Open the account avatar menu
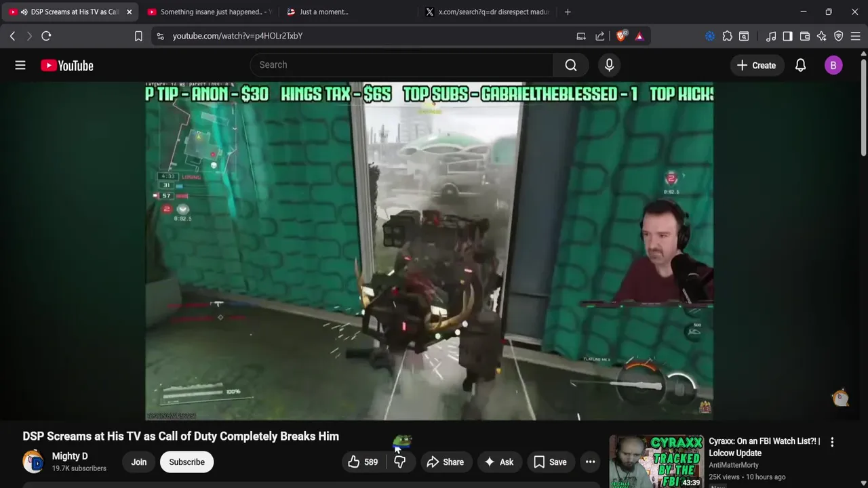Image resolution: width=868 pixels, height=488 pixels. 833,65
